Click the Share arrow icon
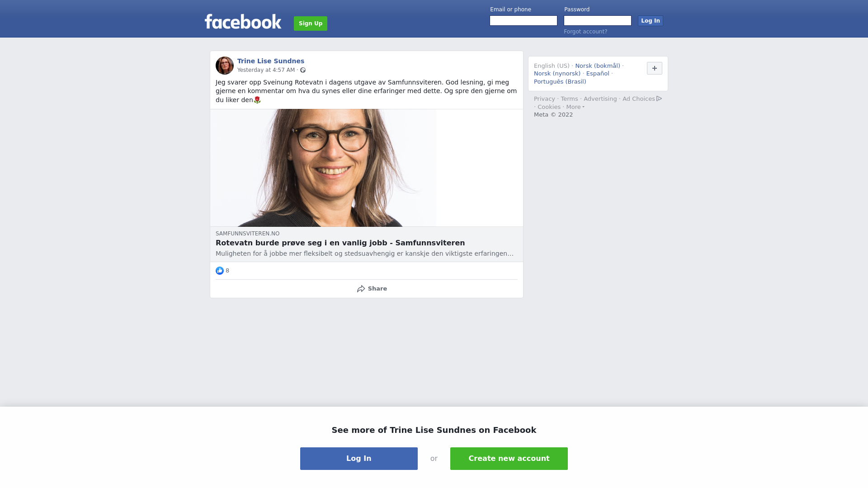The image size is (868, 488). [x=361, y=289]
